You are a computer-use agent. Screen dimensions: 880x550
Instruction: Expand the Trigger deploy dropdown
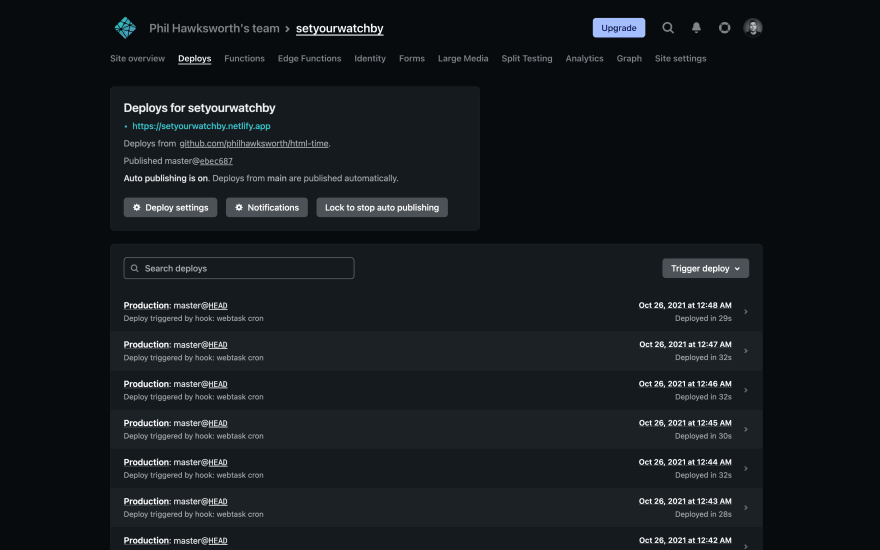[705, 268]
